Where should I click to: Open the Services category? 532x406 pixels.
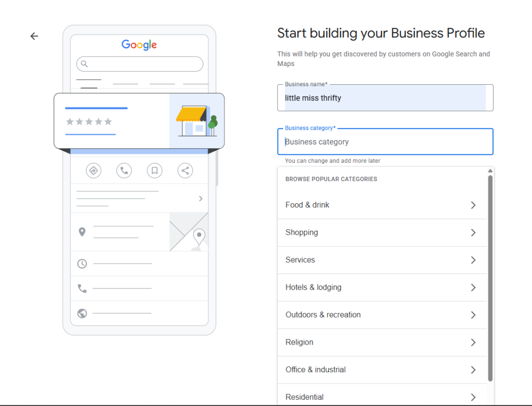[x=382, y=260]
